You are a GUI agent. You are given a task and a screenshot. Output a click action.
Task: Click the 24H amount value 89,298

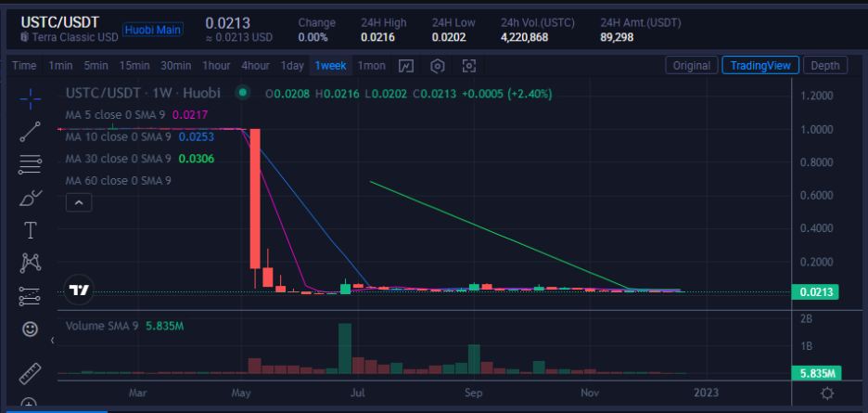(x=617, y=37)
